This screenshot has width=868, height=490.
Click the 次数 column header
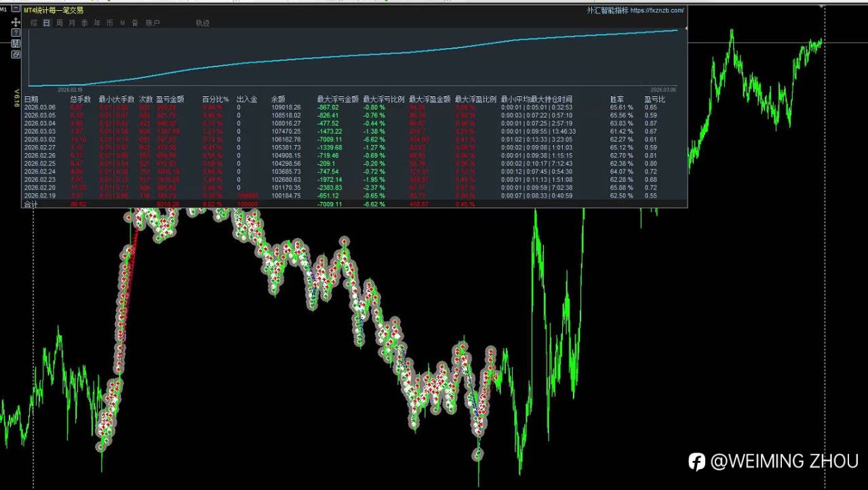pyautogui.click(x=146, y=100)
